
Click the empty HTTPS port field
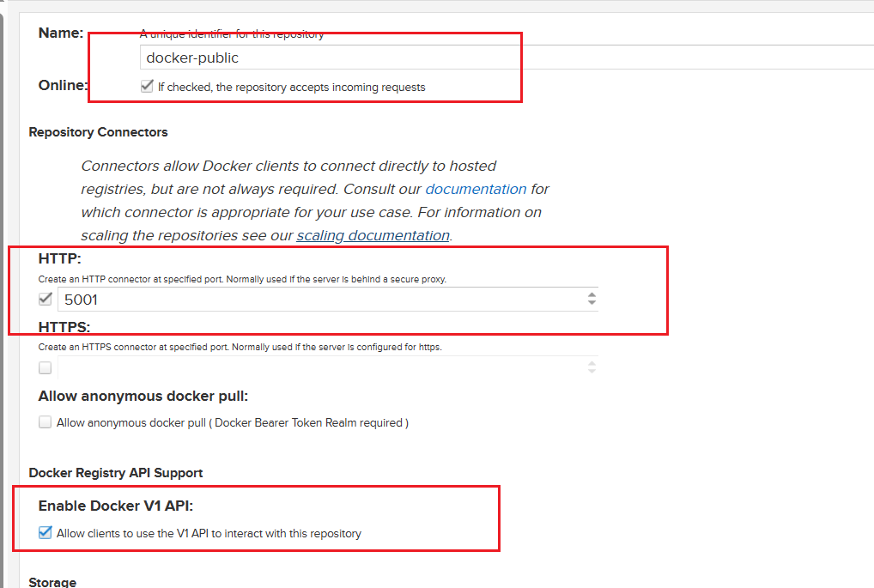pos(318,367)
